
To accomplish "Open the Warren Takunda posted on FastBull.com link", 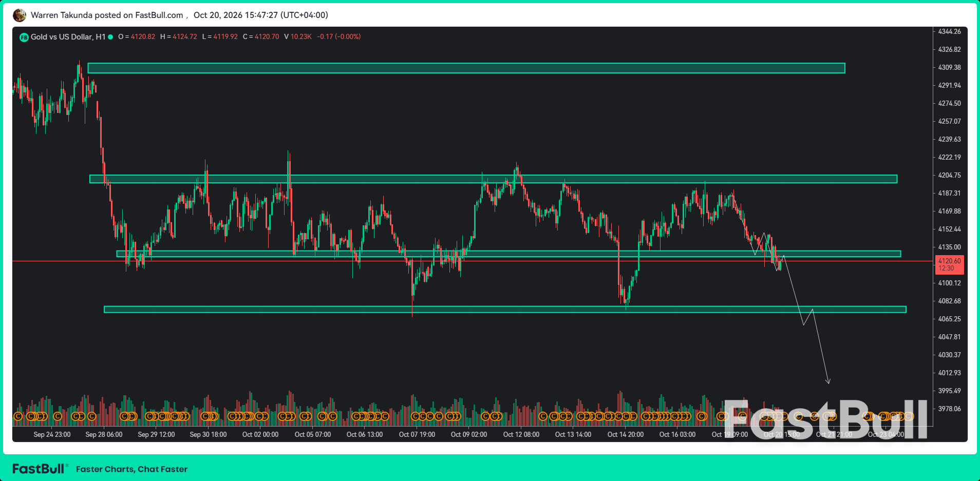I will pos(107,15).
